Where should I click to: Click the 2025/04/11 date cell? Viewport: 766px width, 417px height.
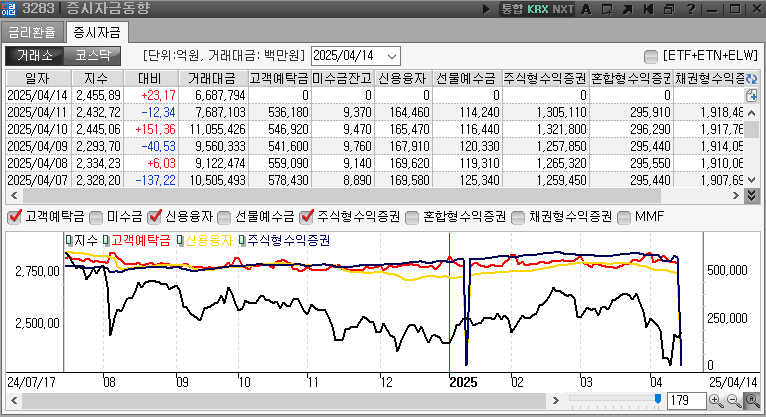37,112
